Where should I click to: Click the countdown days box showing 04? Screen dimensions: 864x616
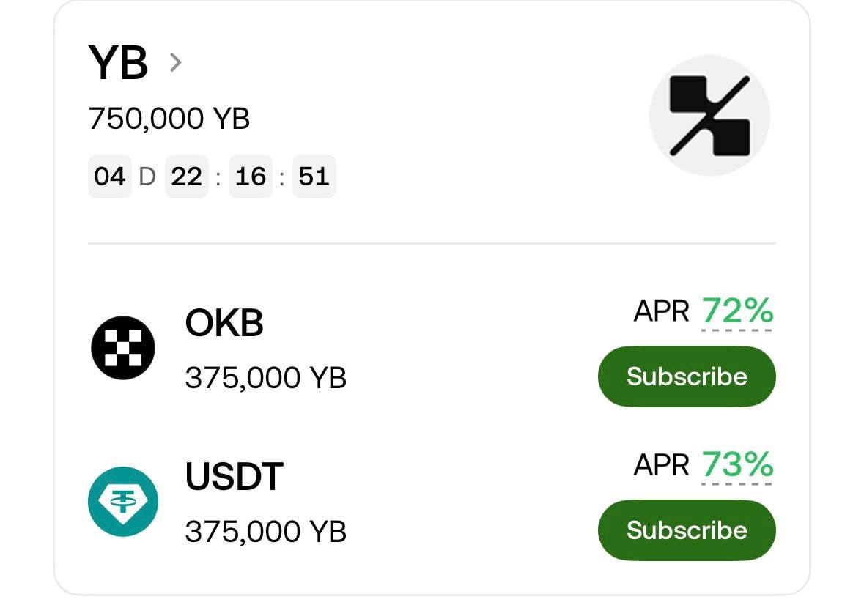(x=110, y=177)
